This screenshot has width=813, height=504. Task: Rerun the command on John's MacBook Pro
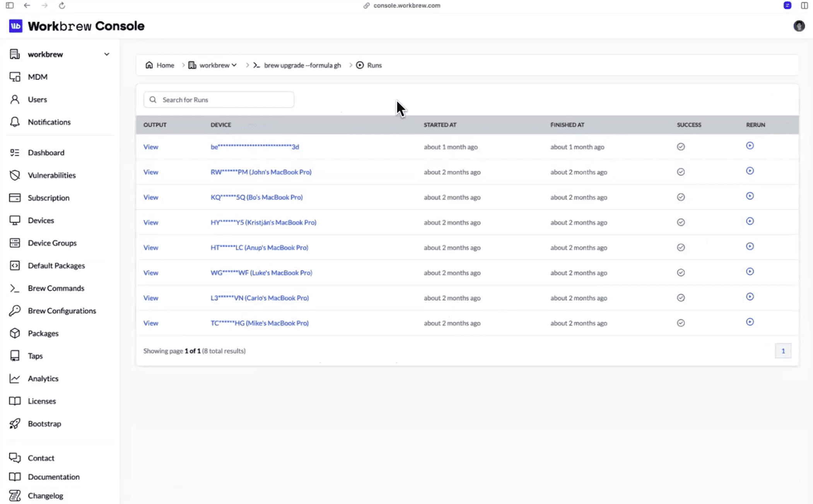(x=750, y=171)
